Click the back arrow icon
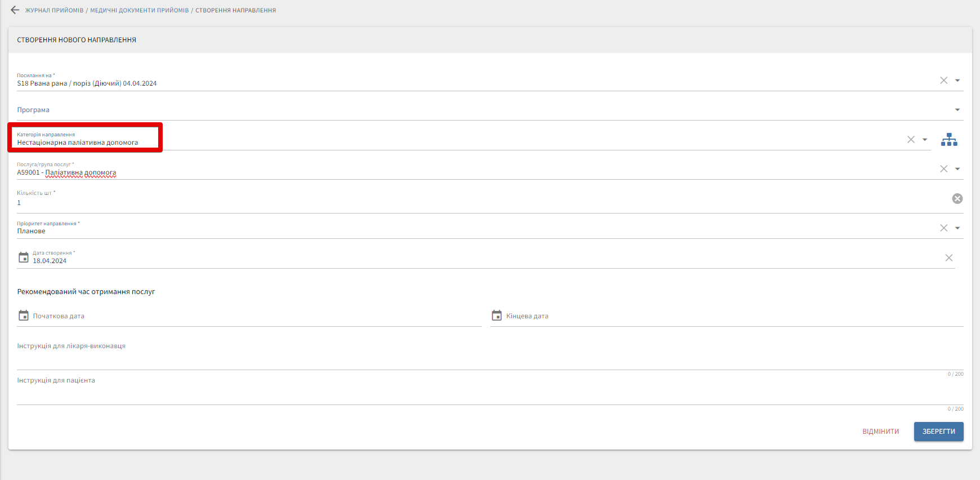Screen dimensions: 980x480 click(x=15, y=10)
